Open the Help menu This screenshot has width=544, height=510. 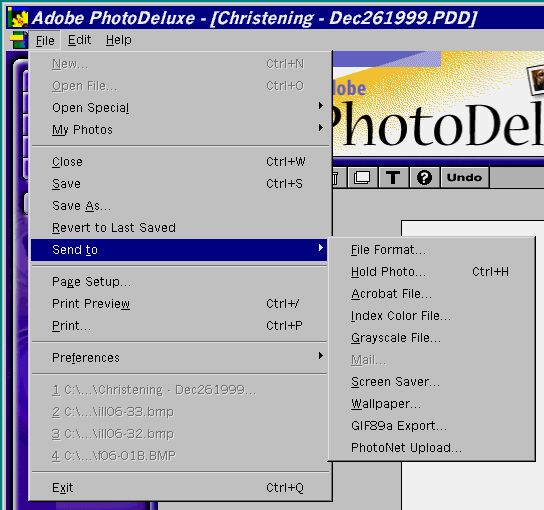coord(119,40)
